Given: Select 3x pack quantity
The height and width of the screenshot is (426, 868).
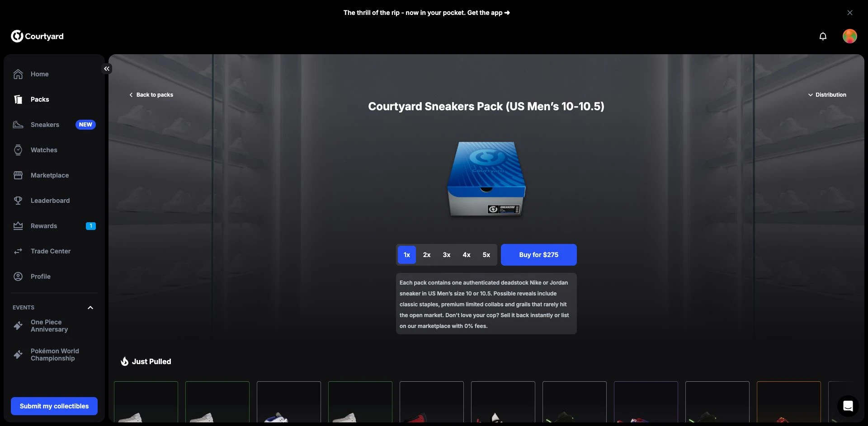Looking at the screenshot, I should click(447, 255).
